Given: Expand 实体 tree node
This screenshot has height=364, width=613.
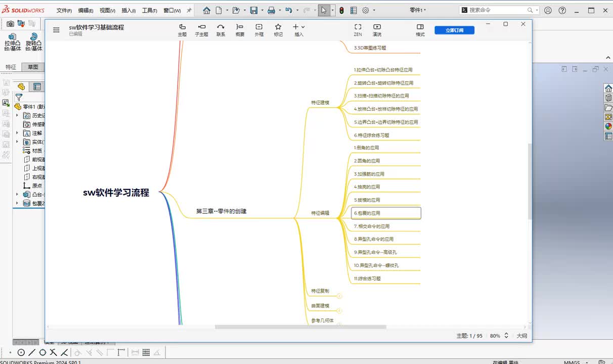Looking at the screenshot, I should pos(17,142).
